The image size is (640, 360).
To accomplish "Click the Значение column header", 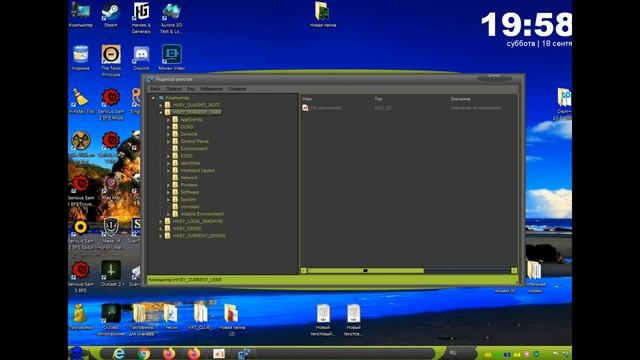I will pos(460,99).
